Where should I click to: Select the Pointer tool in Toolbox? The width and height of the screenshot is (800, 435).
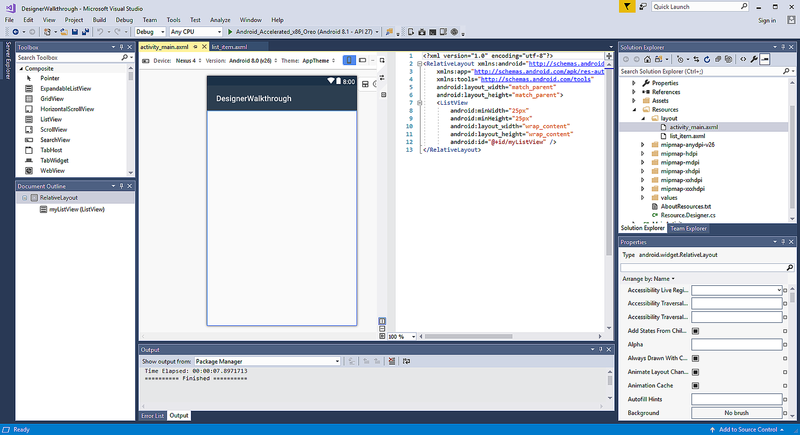click(50, 78)
